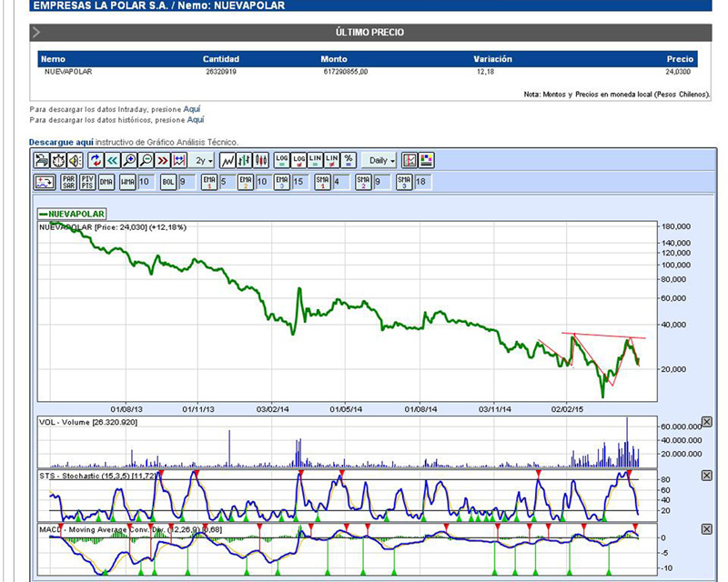
Task: Zoom in on the chart
Action: click(x=129, y=161)
